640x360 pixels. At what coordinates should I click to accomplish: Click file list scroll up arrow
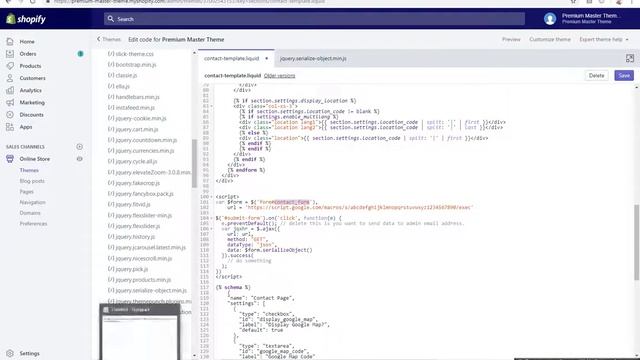pyautogui.click(x=194, y=53)
